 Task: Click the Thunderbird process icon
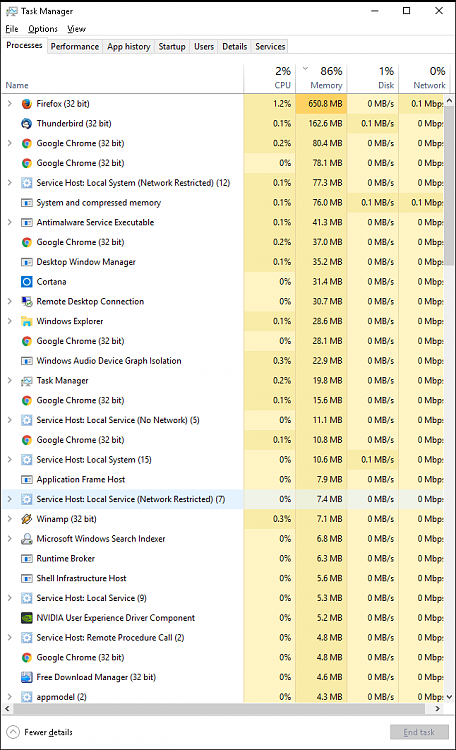tap(27, 123)
